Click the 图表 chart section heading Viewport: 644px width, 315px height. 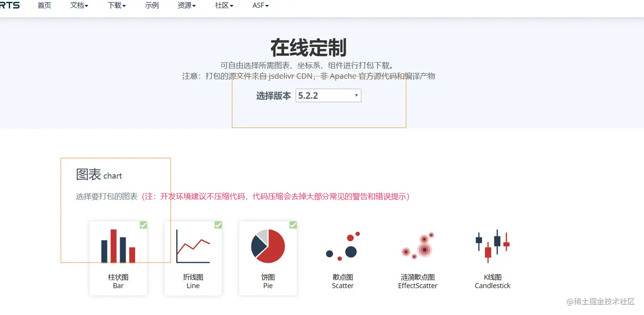coord(99,174)
